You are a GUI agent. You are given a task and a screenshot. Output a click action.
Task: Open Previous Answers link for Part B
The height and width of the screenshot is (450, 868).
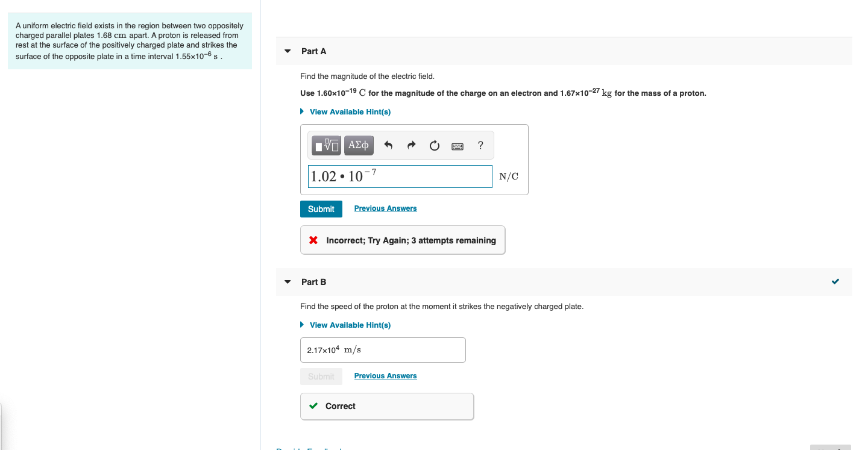(385, 376)
